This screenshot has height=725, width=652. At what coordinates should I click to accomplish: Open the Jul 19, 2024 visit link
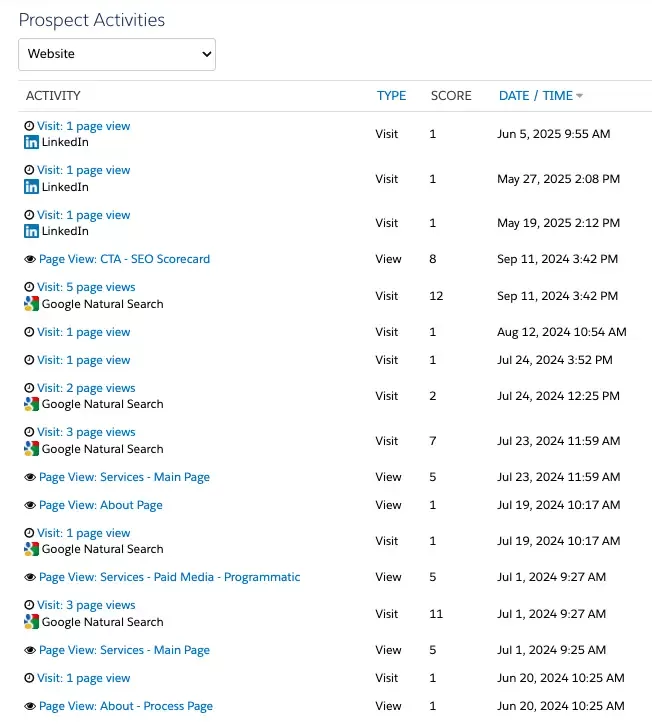pos(84,533)
